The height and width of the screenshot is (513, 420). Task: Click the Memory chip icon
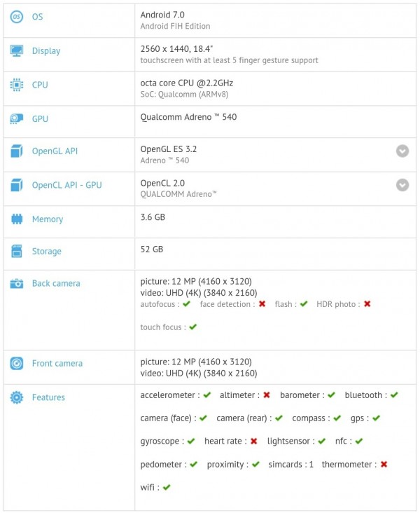[17, 219]
